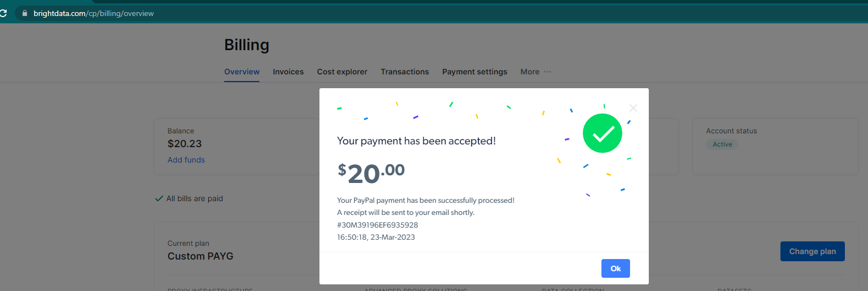Open the Invoices tab

pos(288,72)
